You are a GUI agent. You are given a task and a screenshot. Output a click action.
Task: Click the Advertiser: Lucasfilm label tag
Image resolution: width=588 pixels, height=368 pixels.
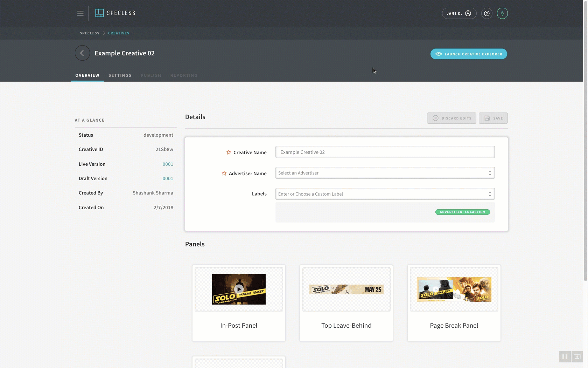pyautogui.click(x=462, y=212)
